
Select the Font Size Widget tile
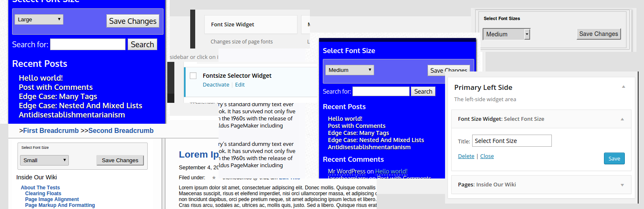click(x=250, y=25)
